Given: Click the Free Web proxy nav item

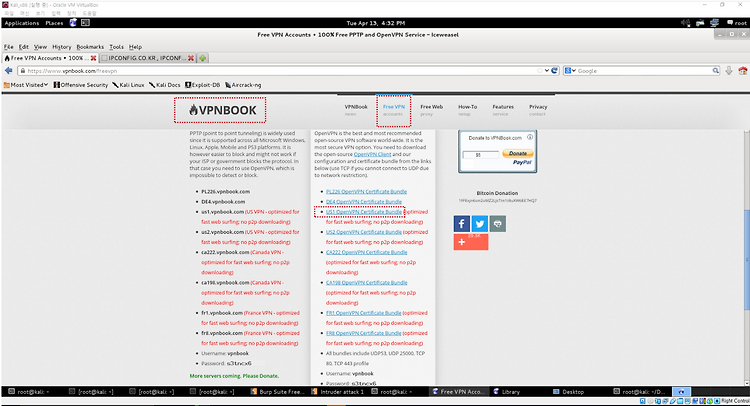Looking at the screenshot, I should pos(431,110).
